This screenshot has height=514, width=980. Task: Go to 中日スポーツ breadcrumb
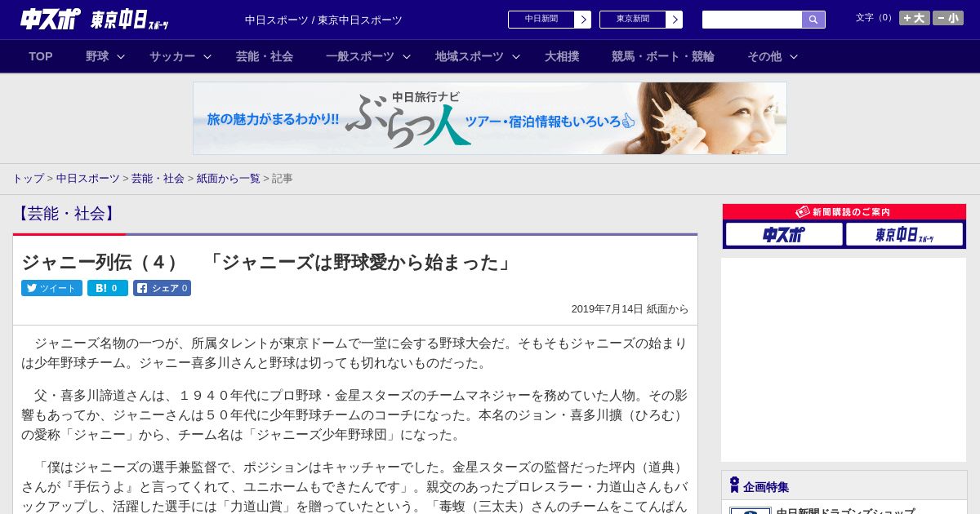pos(88,179)
